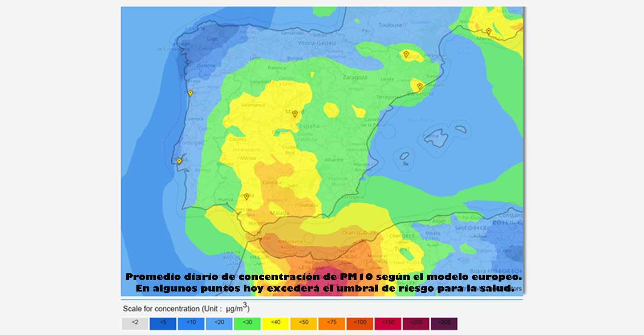Click the PM10 caption's first line
This screenshot has width=644, height=335.
[x=324, y=277]
